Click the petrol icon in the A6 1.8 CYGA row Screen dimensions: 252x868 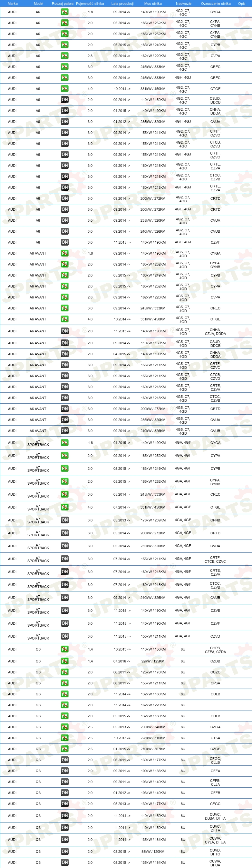[64, 12]
